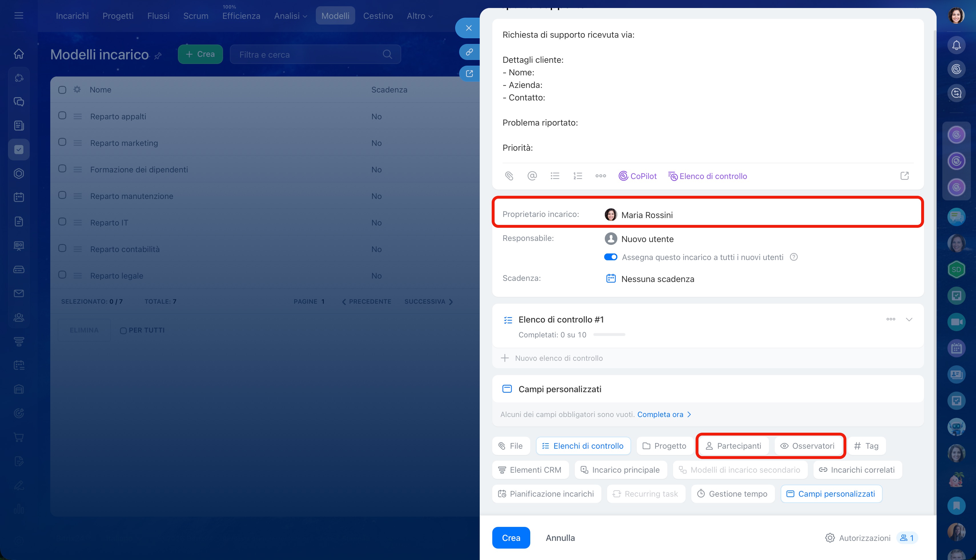The width and height of the screenshot is (976, 560).
Task: Expand the Altro menu
Action: [x=420, y=16]
